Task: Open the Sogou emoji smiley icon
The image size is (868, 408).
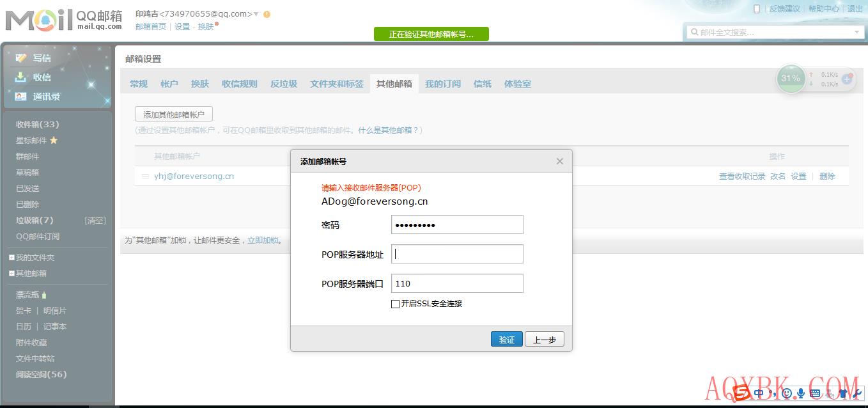Action: pyautogui.click(x=787, y=393)
